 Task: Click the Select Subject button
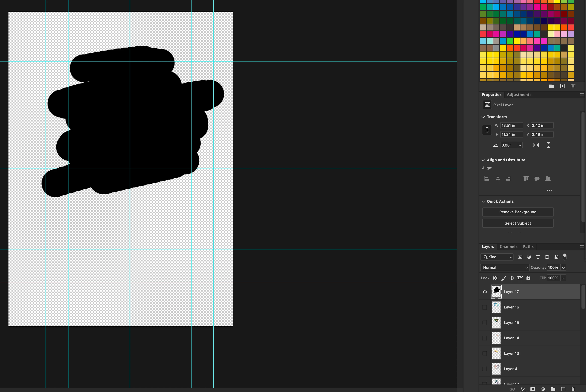click(518, 223)
